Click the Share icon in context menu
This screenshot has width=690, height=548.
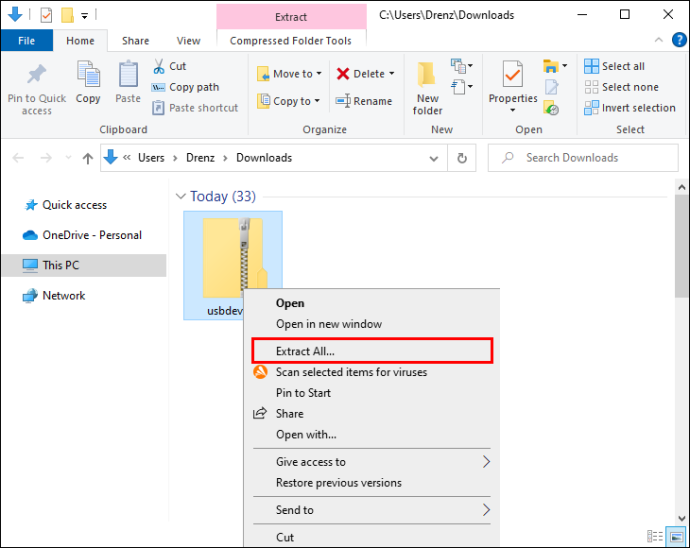click(260, 413)
